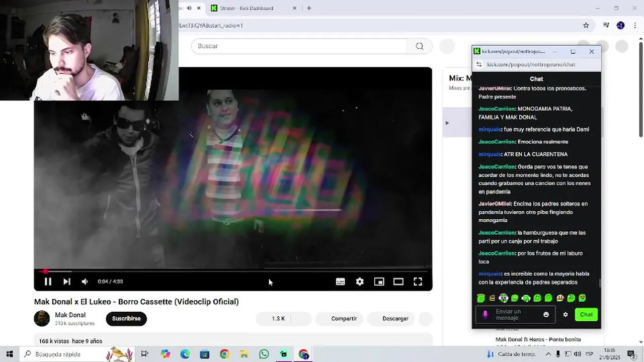The height and width of the screenshot is (362, 644).
Task: Mute the video volume speaker icon
Action: (x=85, y=282)
